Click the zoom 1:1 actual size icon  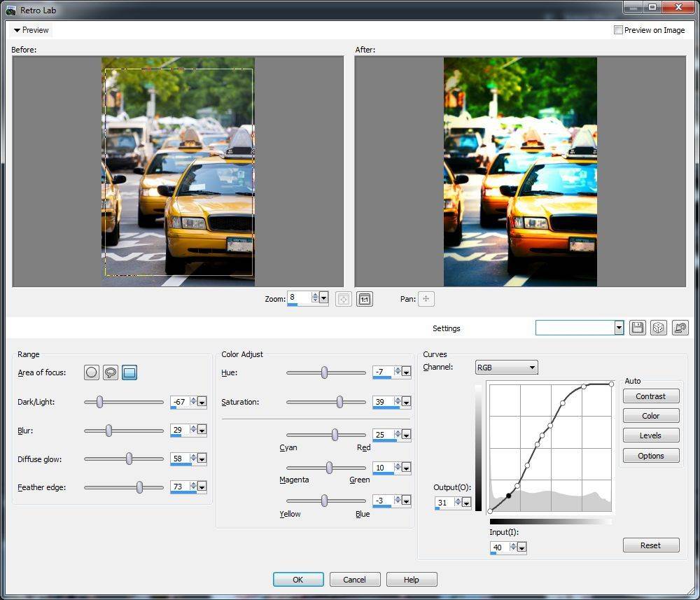(364, 299)
